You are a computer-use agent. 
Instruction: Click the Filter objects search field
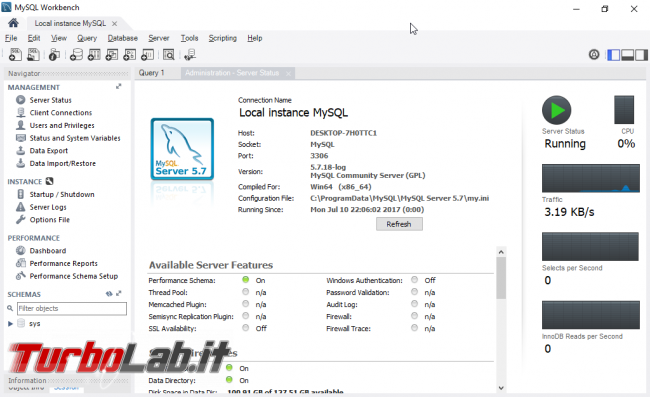pyautogui.click(x=72, y=308)
